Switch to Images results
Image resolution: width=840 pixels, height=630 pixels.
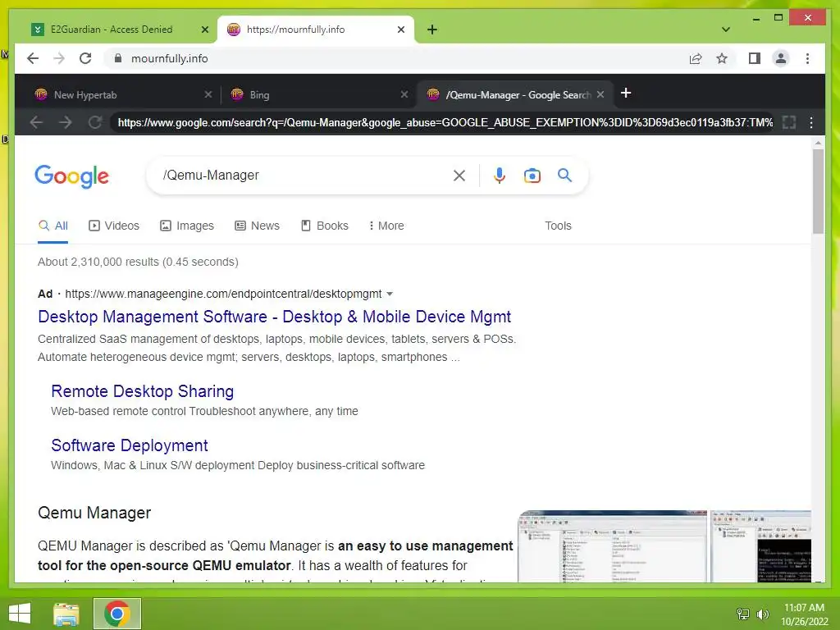click(187, 226)
